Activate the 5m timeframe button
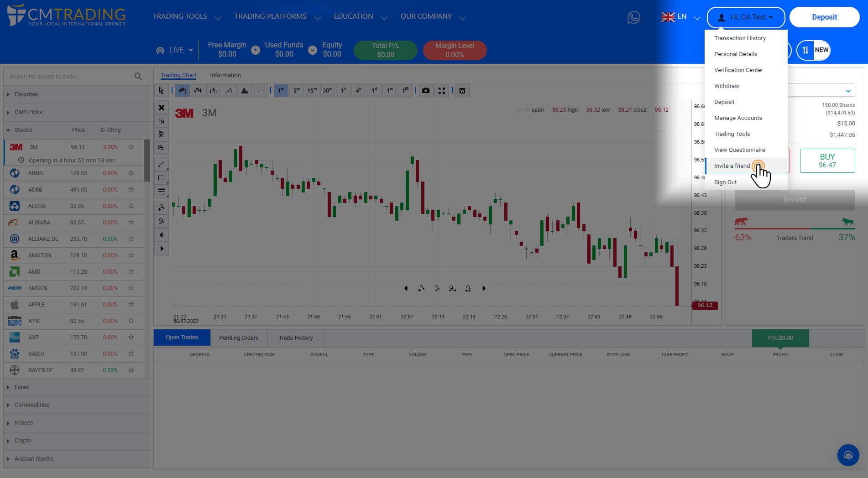 297,90
